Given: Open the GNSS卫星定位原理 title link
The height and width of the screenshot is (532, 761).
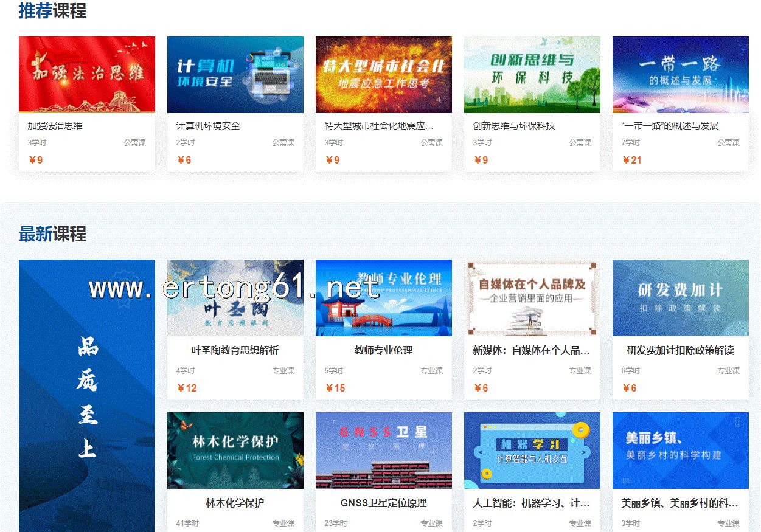Looking at the screenshot, I should pyautogui.click(x=383, y=503).
